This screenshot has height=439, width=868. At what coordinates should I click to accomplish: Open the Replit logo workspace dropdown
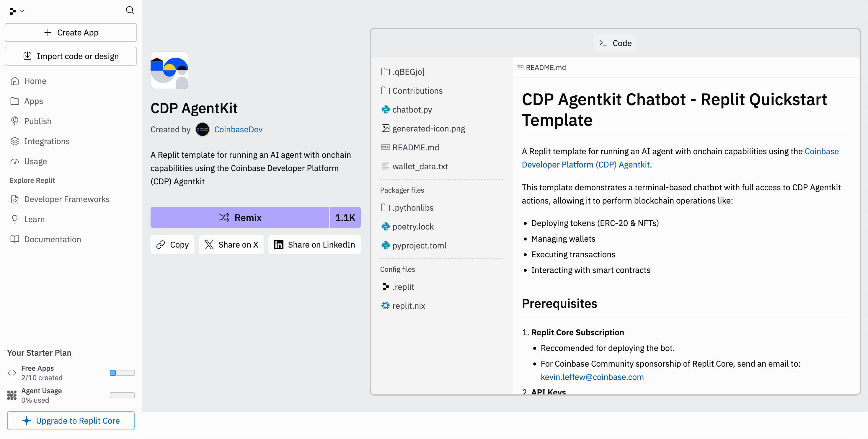16,11
